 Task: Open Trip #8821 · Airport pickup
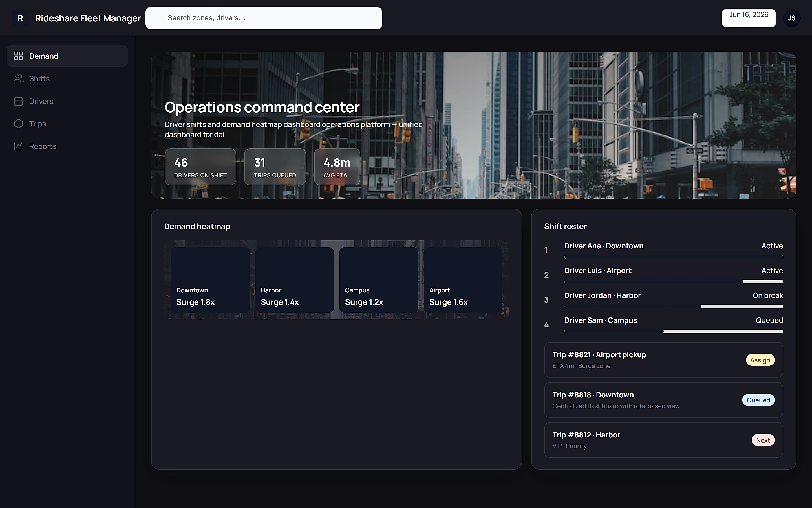coord(663,360)
